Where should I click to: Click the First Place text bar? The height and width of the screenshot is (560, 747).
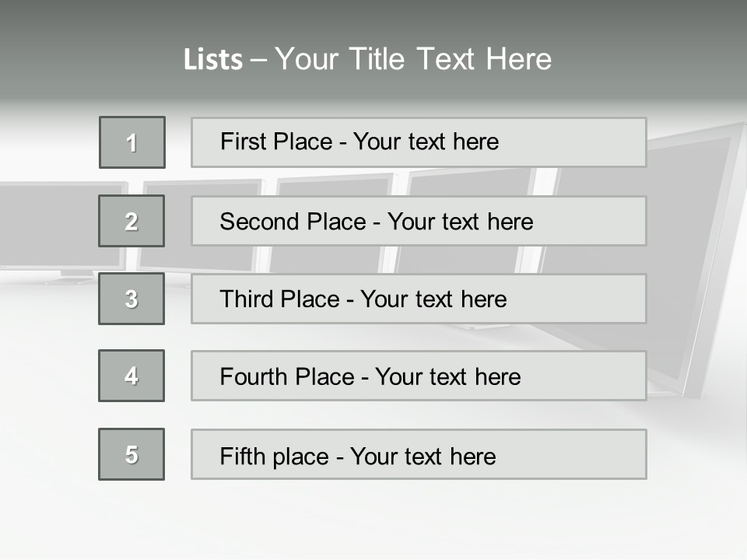tap(419, 142)
